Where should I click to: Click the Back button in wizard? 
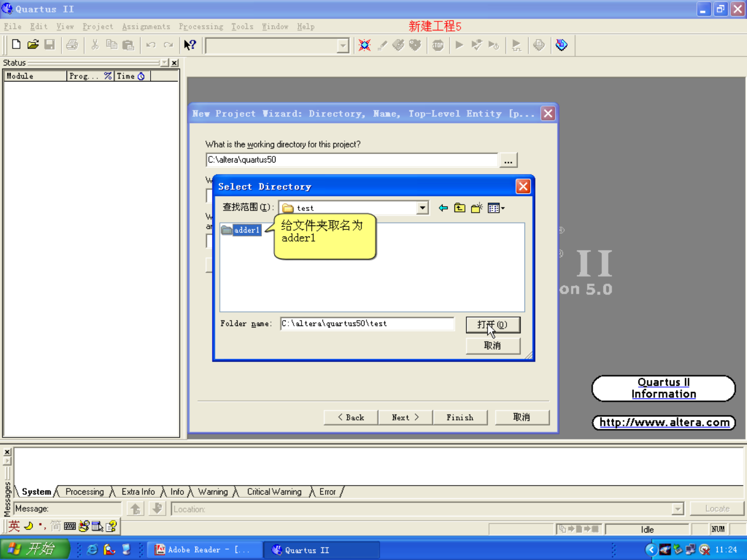pos(351,417)
